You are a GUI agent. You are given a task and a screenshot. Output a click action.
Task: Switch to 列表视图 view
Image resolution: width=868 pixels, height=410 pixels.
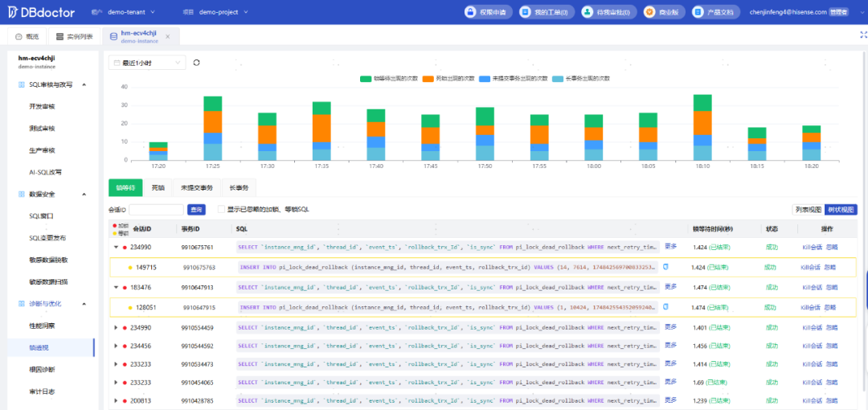tap(809, 210)
